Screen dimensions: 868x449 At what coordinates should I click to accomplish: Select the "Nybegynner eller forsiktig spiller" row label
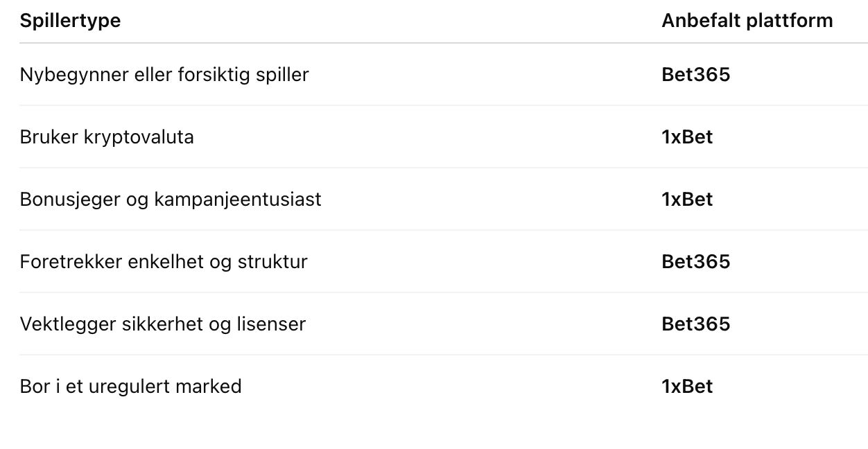[x=164, y=75]
